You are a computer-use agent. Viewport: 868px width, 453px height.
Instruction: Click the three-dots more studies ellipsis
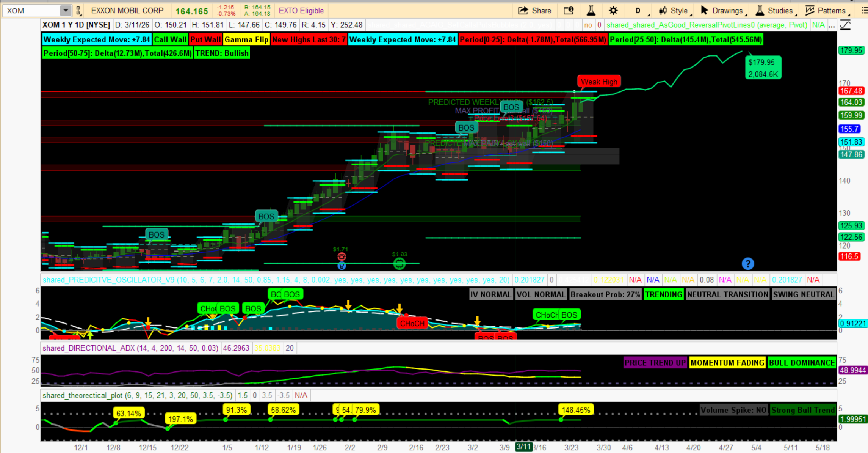[831, 25]
